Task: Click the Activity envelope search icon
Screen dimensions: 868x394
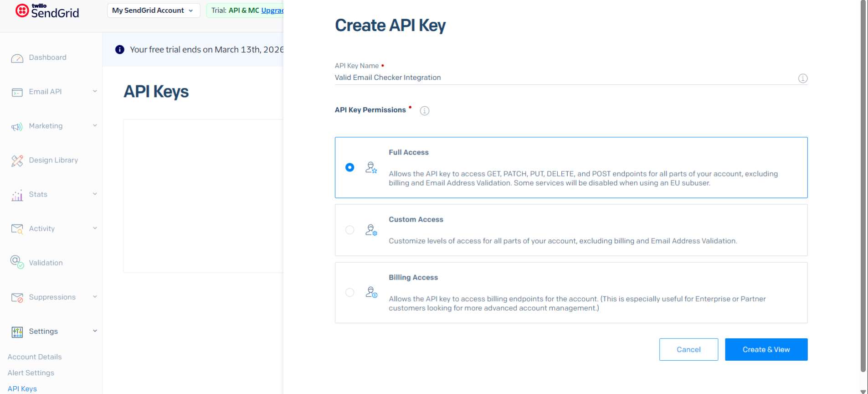Action: [17, 229]
